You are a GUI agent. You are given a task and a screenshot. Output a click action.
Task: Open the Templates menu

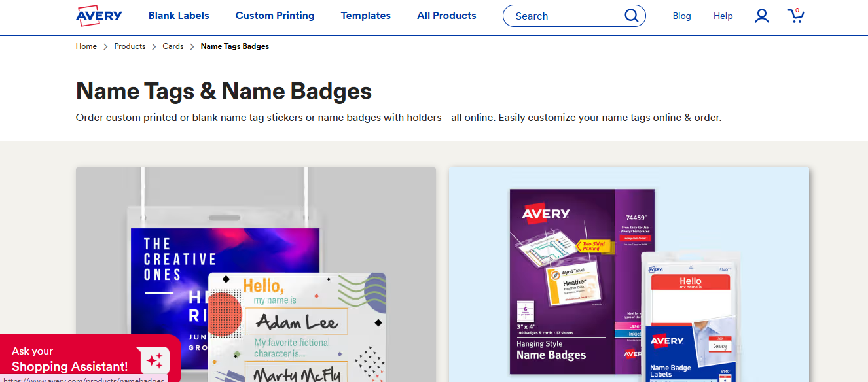[366, 16]
